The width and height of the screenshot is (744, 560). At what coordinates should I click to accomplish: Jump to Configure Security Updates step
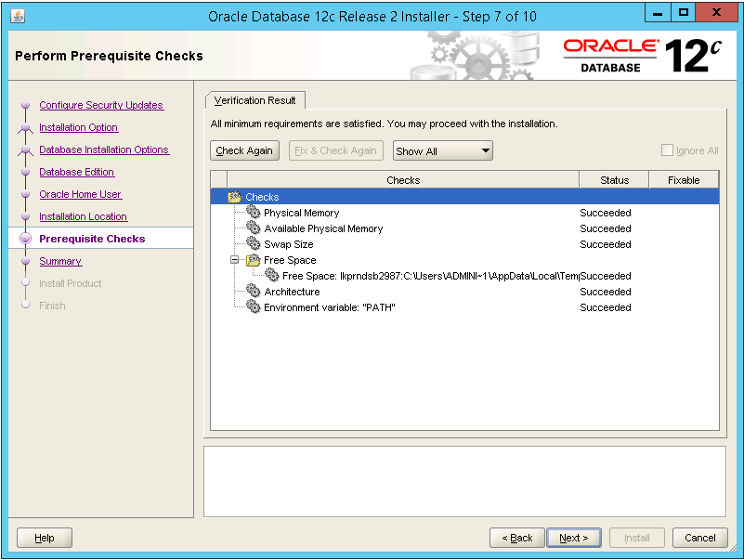coord(100,105)
